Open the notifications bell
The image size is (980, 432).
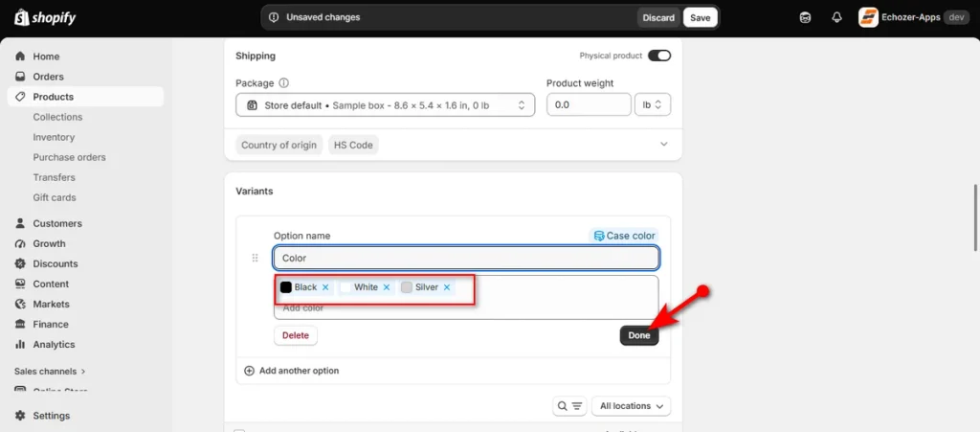(x=836, y=17)
